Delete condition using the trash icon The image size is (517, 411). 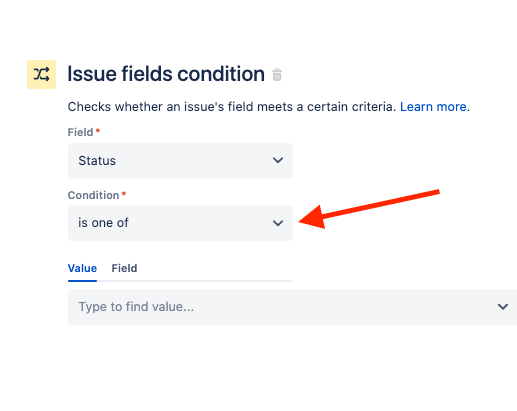pyautogui.click(x=277, y=74)
